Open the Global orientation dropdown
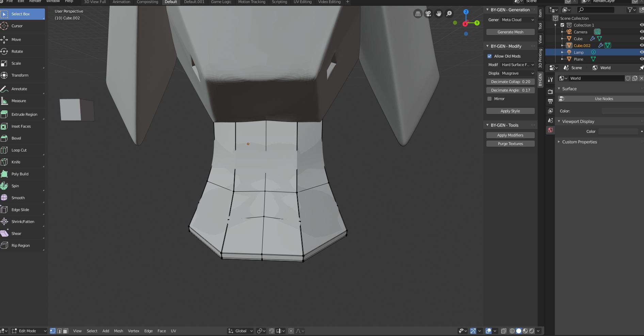Viewport: 644px width, 336px height. click(240, 331)
